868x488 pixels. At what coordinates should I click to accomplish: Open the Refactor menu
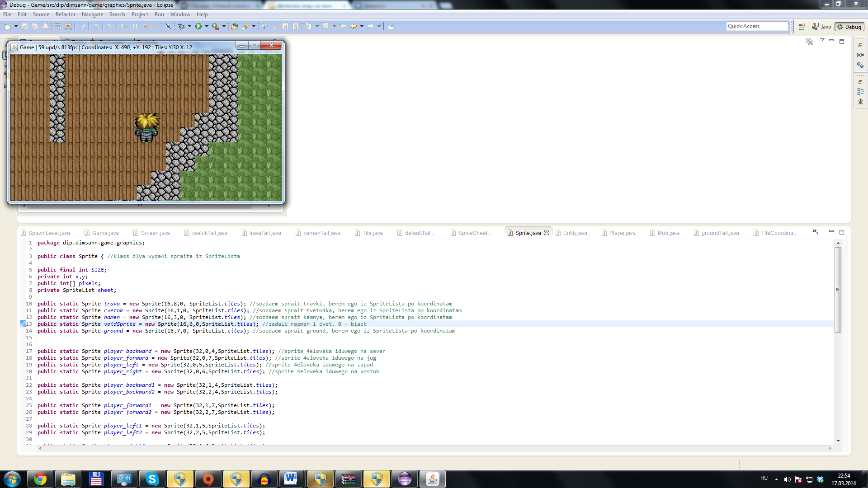65,14
